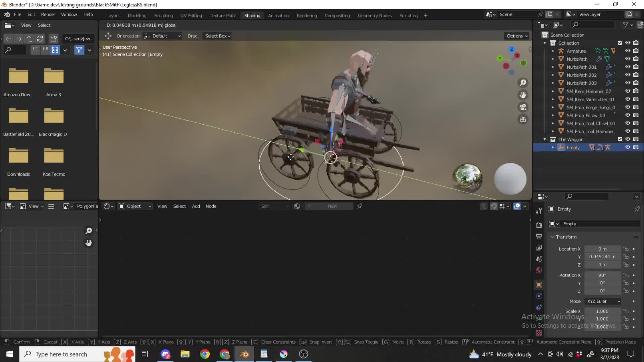Switch to the Texture Paint workspace tab

click(x=223, y=15)
